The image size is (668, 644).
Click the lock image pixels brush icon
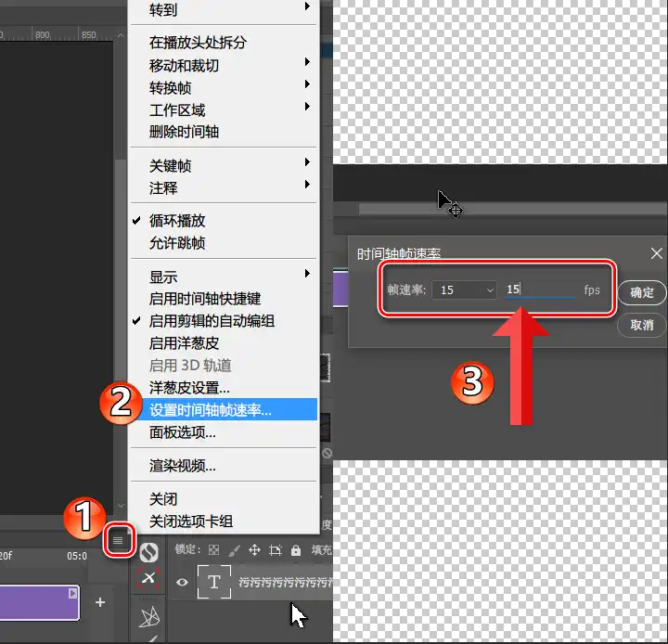point(234,549)
